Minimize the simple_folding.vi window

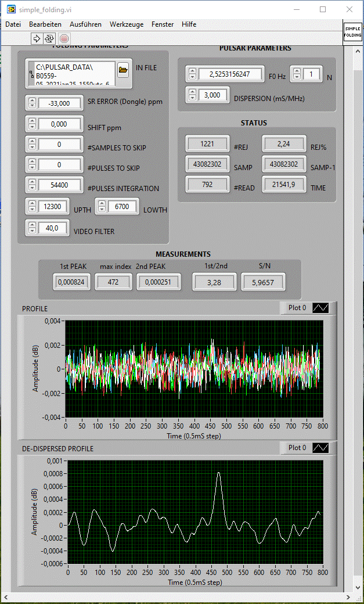pyautogui.click(x=296, y=10)
